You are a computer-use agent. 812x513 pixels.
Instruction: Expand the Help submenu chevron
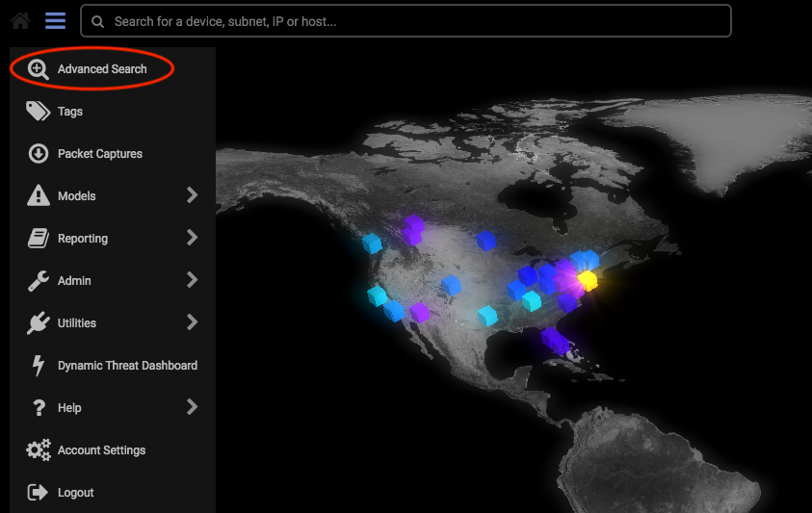(192, 407)
